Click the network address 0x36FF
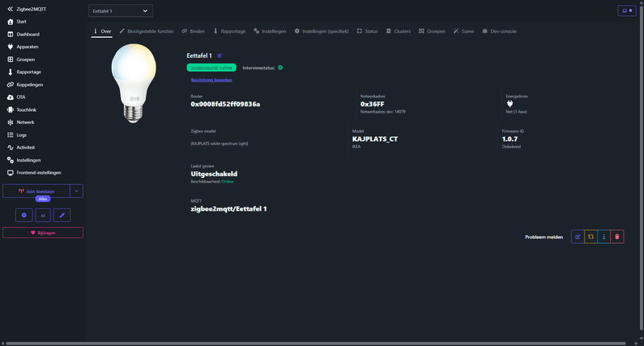The width and height of the screenshot is (644, 346). (x=372, y=105)
